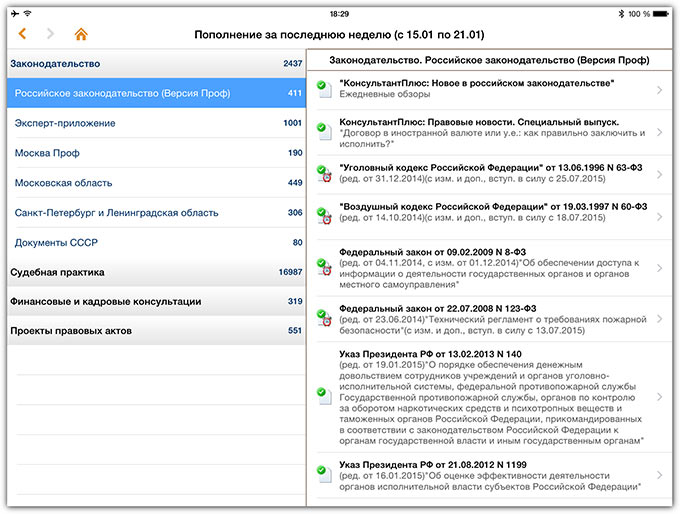Image resolution: width=680 pixels, height=514 pixels.
Task: Tap the page title Пополнение за последнюю неделю
Action: point(339,34)
